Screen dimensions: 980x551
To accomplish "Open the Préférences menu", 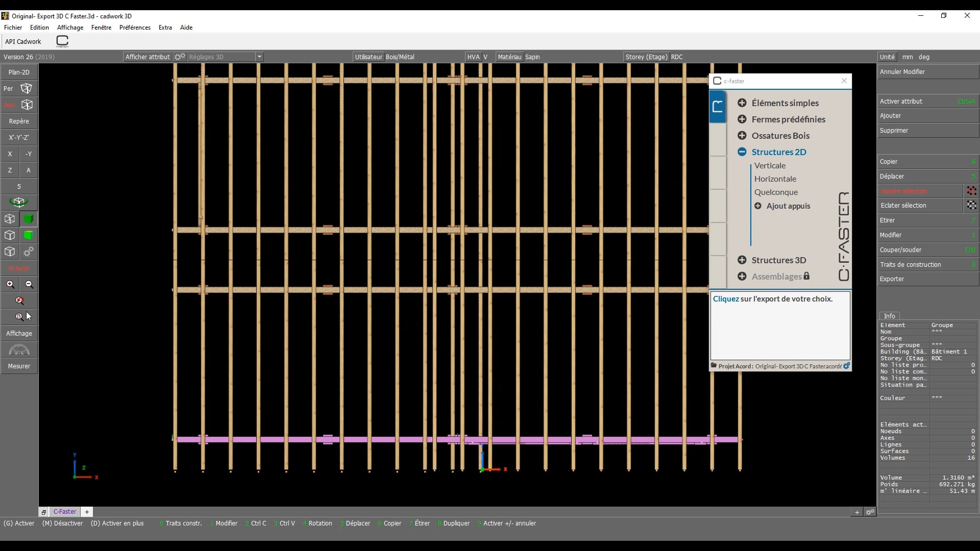I will pyautogui.click(x=135, y=28).
